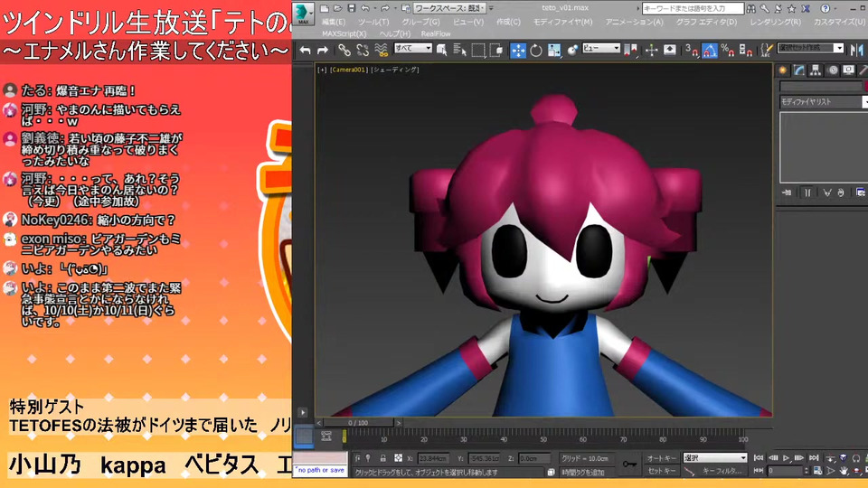
Task: Choose the Rectangular Selection Region tool
Action: click(x=478, y=51)
